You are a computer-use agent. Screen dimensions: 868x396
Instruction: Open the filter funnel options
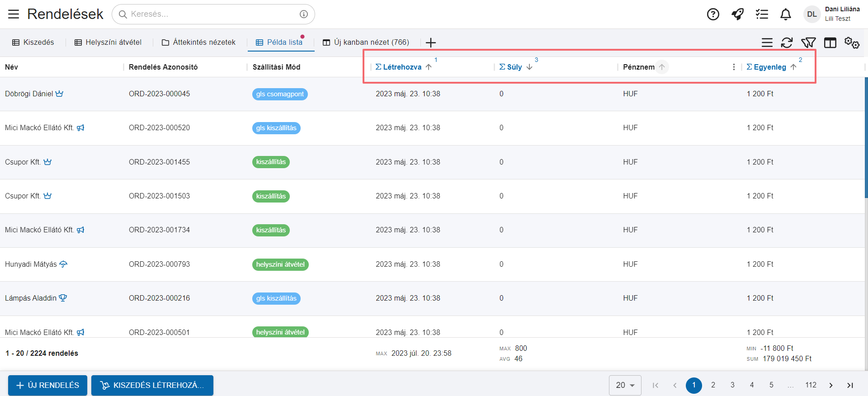pos(808,43)
